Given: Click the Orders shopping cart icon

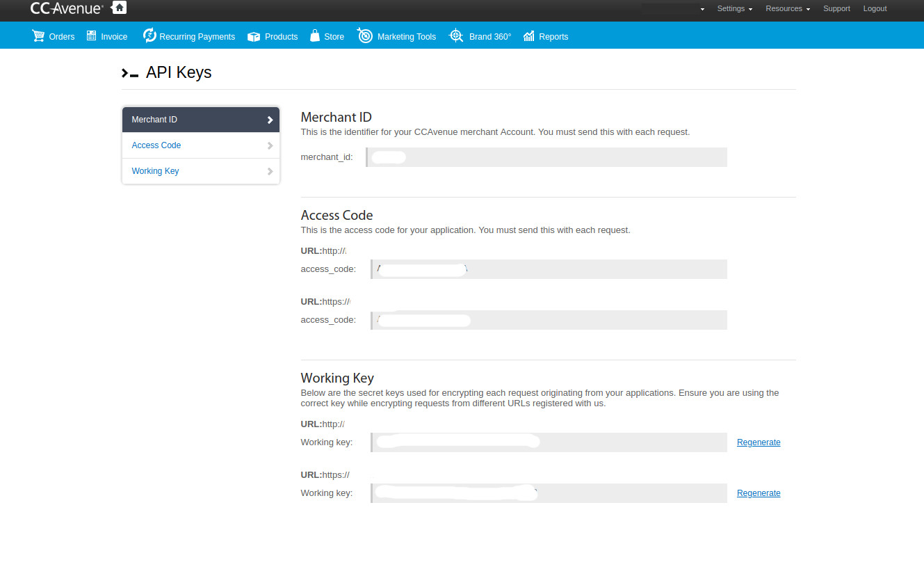Looking at the screenshot, I should pyautogui.click(x=38, y=35).
